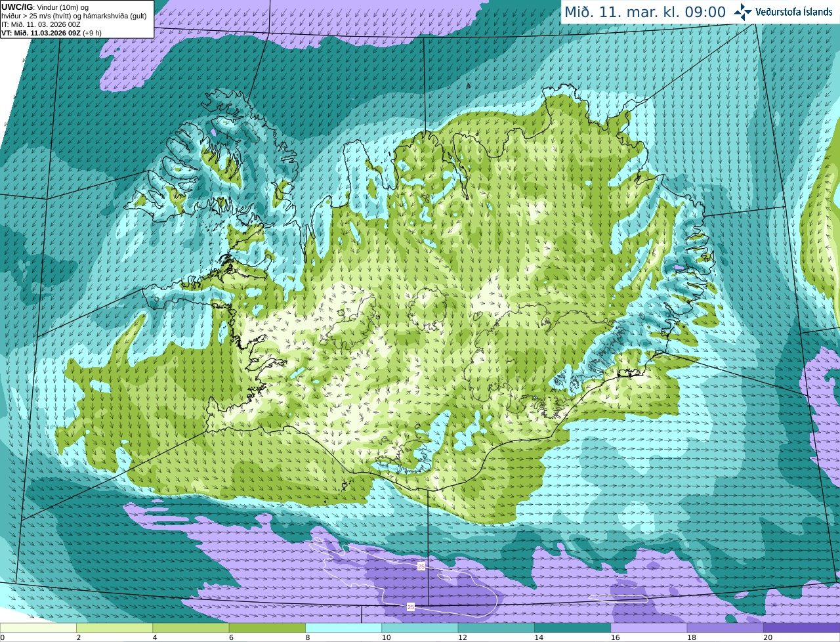The image size is (840, 642).
Task: Click the "Veðurstofa Íslands" name text
Action: (794, 12)
